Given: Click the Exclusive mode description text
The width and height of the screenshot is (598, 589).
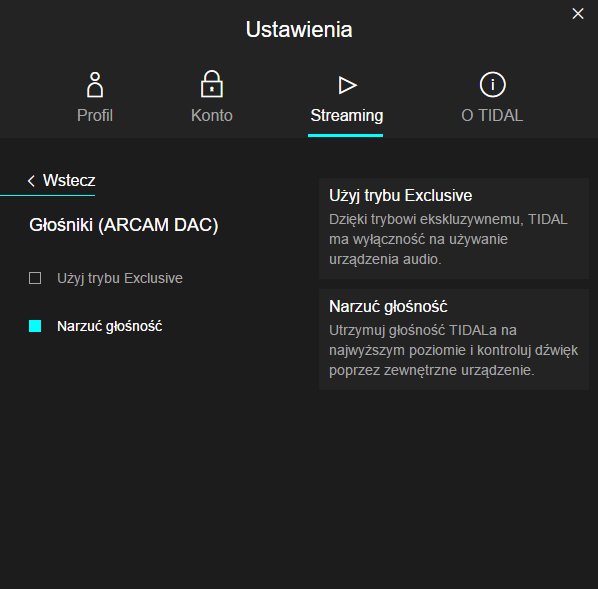Looking at the screenshot, I should click(x=448, y=239).
